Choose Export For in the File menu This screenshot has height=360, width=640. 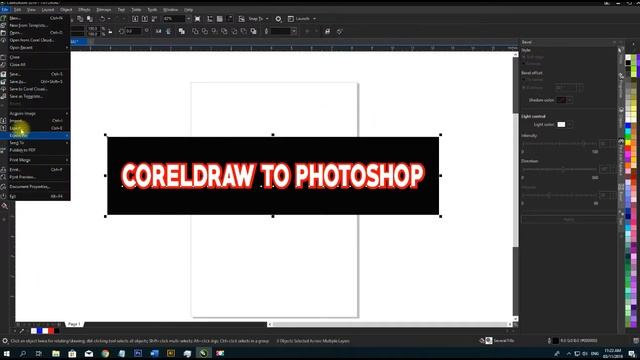click(35, 135)
